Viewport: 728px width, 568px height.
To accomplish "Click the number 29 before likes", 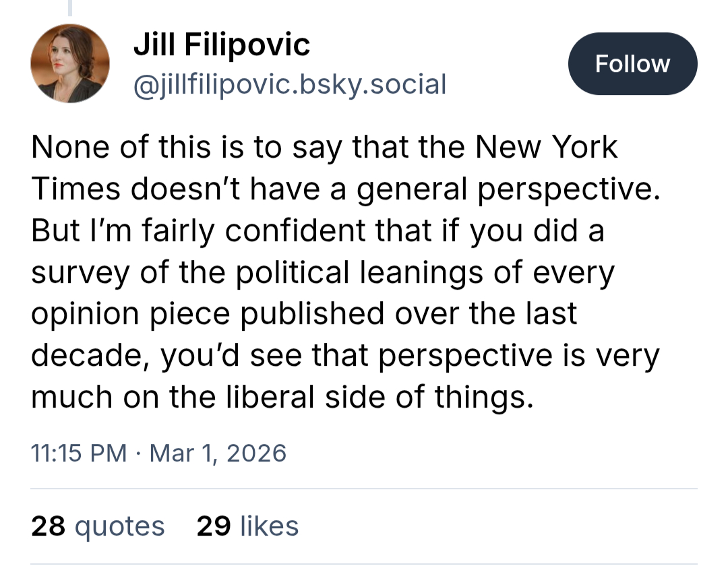I will (213, 526).
